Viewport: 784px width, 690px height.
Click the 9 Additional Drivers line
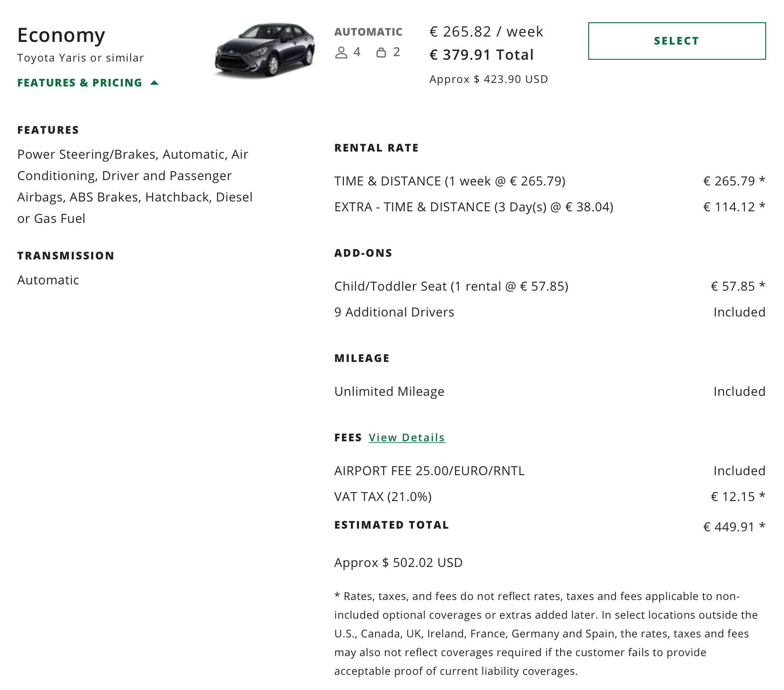(x=394, y=312)
